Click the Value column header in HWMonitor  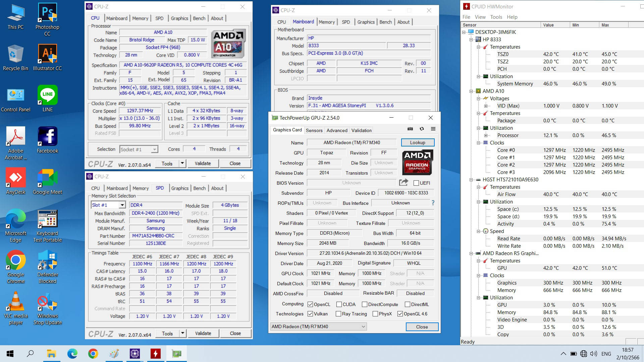pyautogui.click(x=555, y=25)
